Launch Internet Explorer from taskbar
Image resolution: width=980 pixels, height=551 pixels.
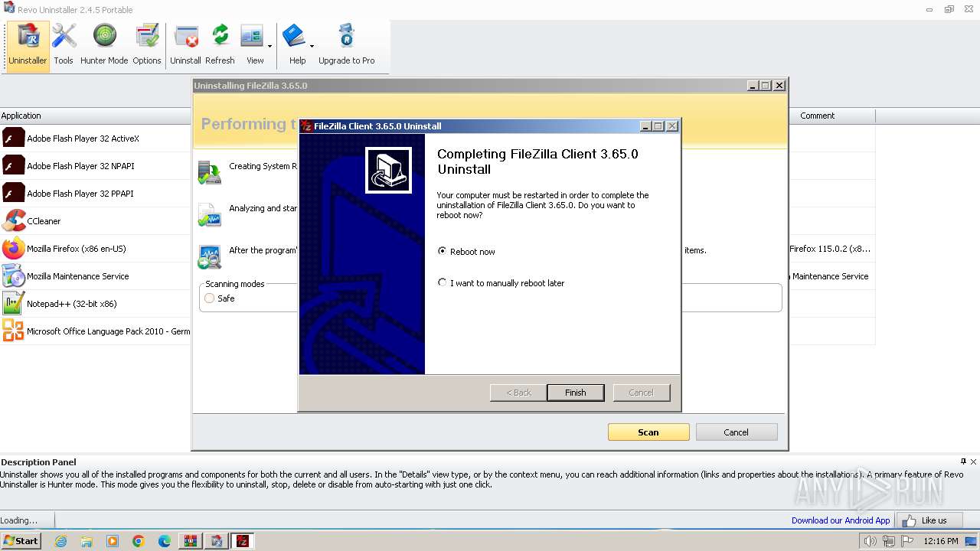pos(60,541)
